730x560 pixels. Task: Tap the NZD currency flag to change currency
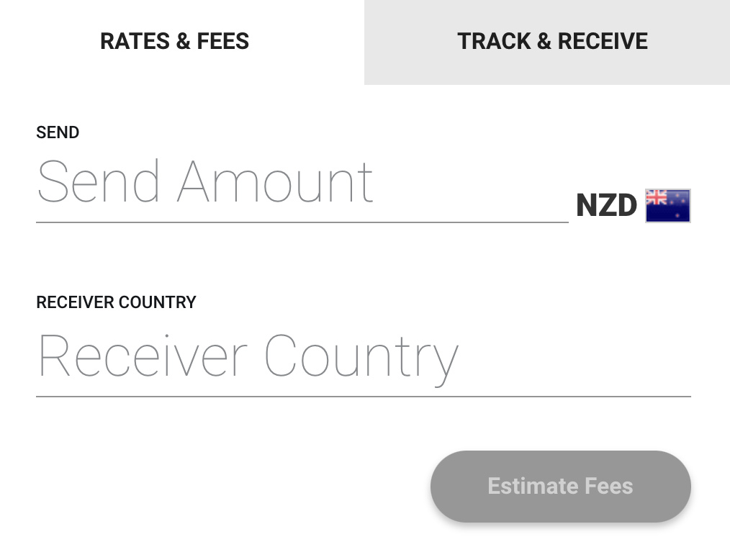coord(667,205)
